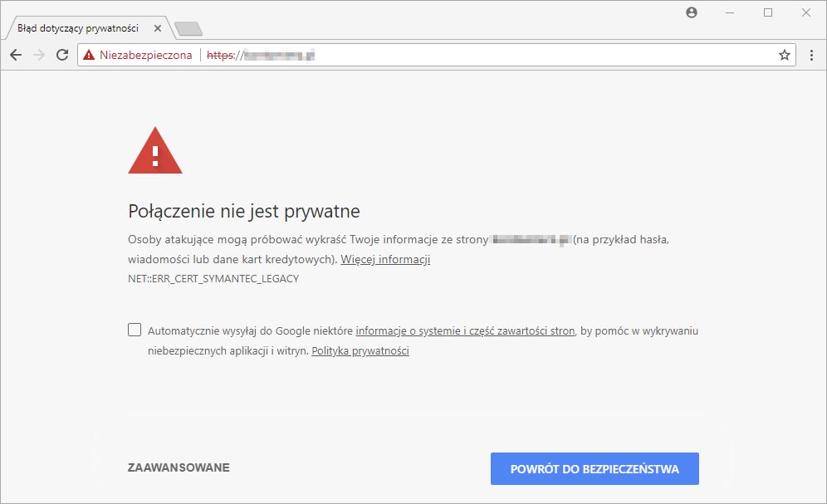Click the 'Niezabezpieczona' security label
The image size is (827, 504).
click(145, 55)
